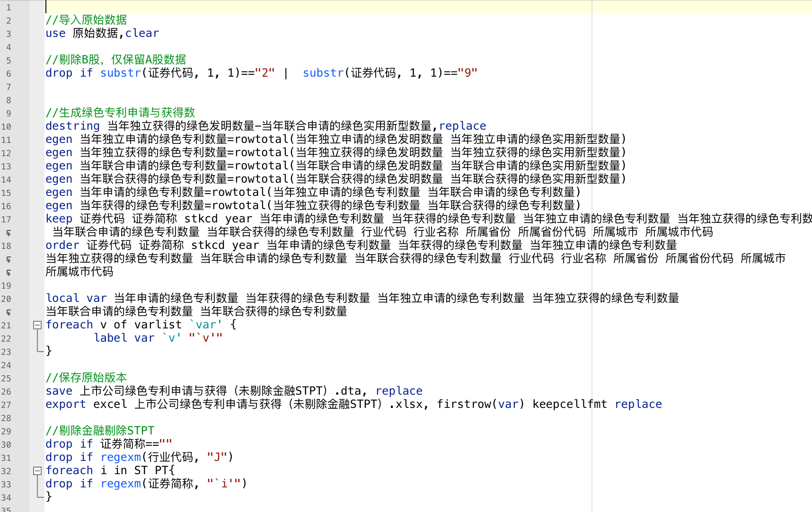Click the 'order' command on line 18
This screenshot has height=512, width=812.
pos(62,245)
